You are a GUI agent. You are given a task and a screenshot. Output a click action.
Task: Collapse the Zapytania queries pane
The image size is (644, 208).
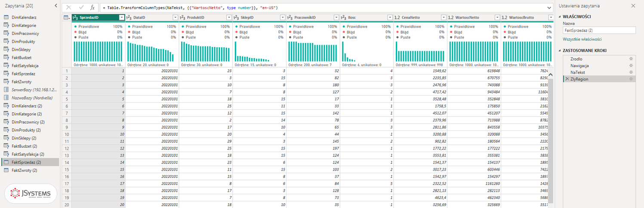point(56,5)
